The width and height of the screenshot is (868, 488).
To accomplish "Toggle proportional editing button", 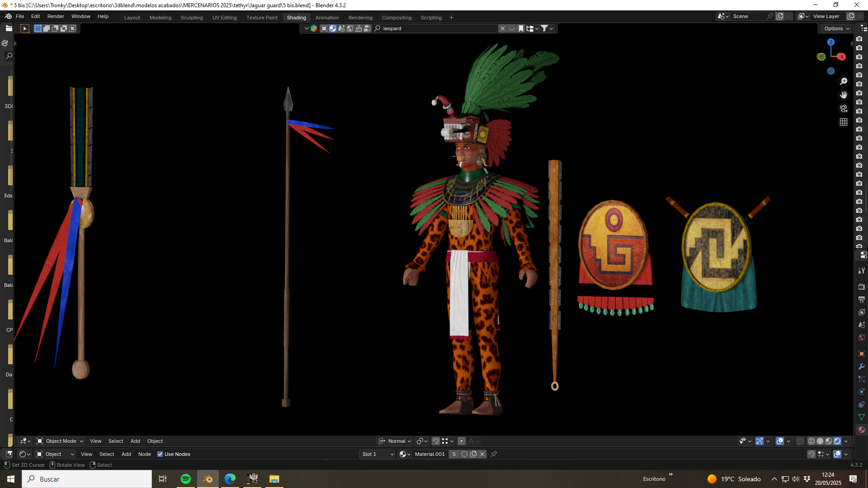I will tap(462, 441).
